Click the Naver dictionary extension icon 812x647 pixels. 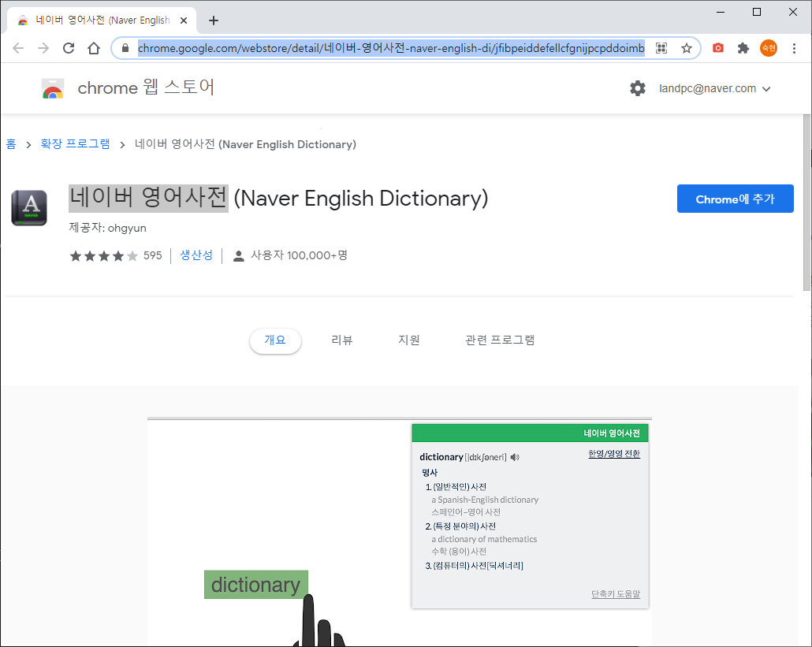[x=29, y=208]
